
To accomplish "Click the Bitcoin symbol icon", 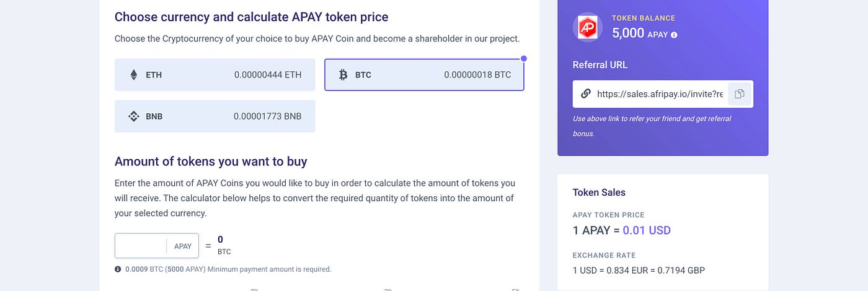I will 343,75.
